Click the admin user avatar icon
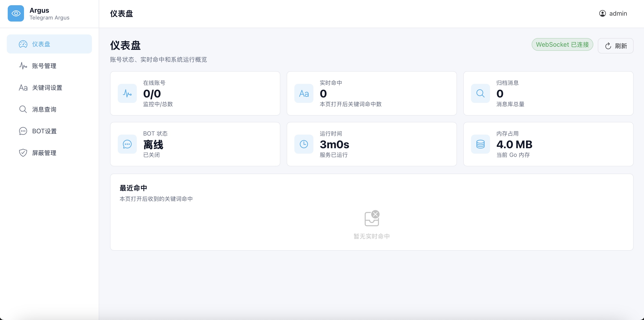644x320 pixels. (x=603, y=14)
